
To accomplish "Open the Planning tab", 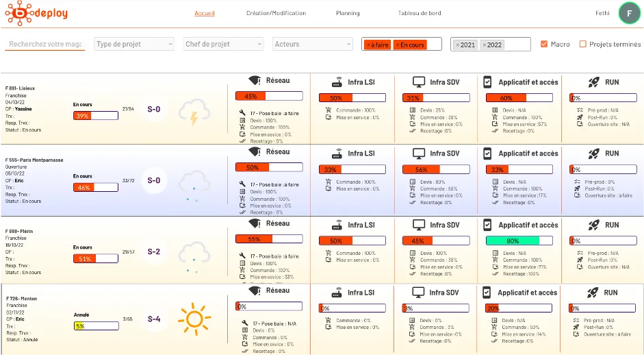I will [348, 13].
